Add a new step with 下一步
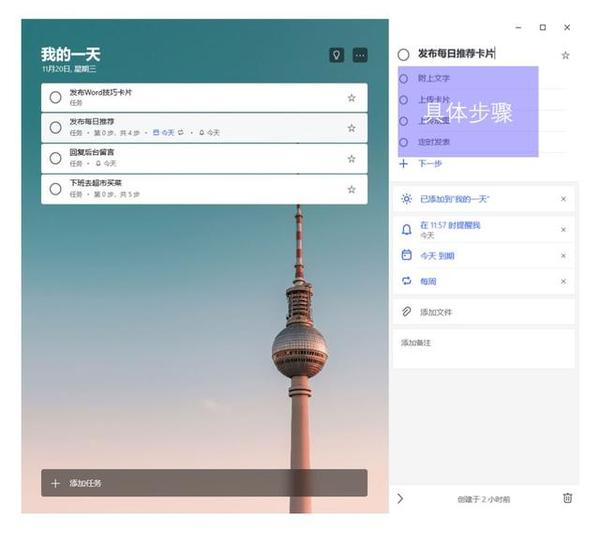Image resolution: width=600 pixels, height=533 pixels. tap(430, 164)
